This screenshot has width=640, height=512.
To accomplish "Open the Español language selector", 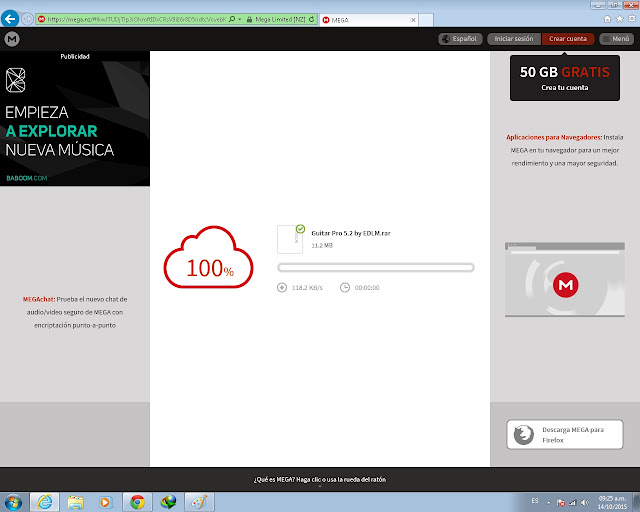I will (x=460, y=39).
